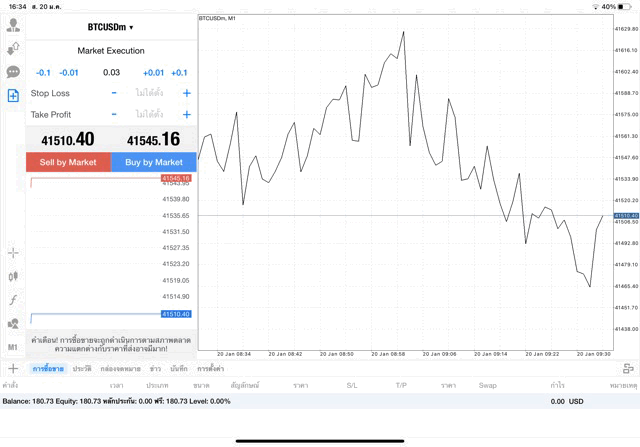Image resolution: width=640 pixels, height=447 pixels.
Task: Tap the 20 Jan 08:58 time axis label
Action: click(x=388, y=354)
